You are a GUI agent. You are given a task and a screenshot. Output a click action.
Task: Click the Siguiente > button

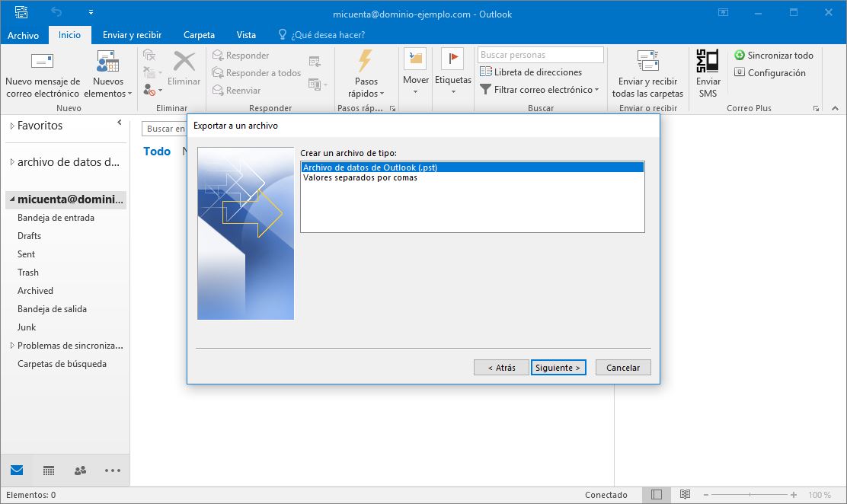(558, 367)
